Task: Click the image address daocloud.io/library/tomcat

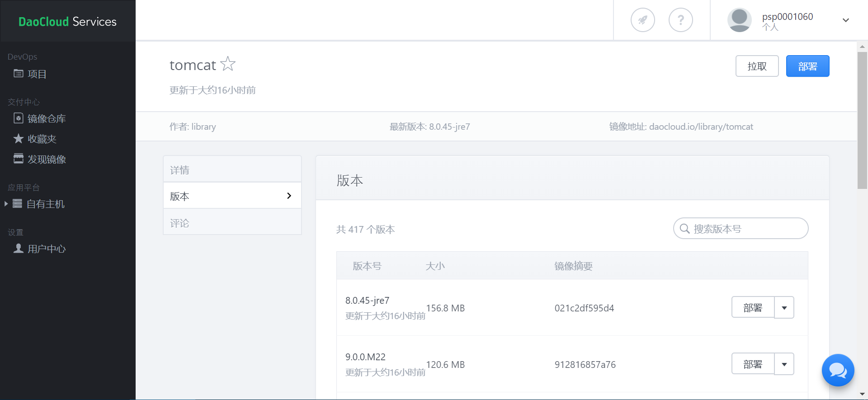Action: [x=701, y=127]
